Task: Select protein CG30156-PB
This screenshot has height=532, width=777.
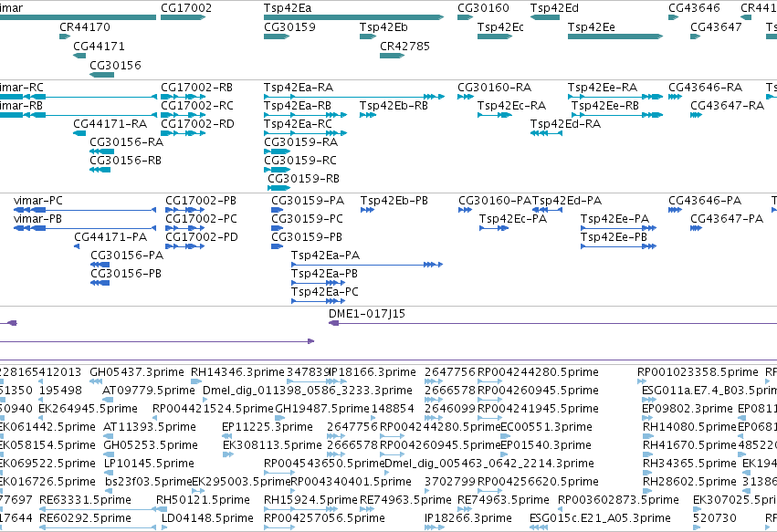Action: tap(126, 274)
